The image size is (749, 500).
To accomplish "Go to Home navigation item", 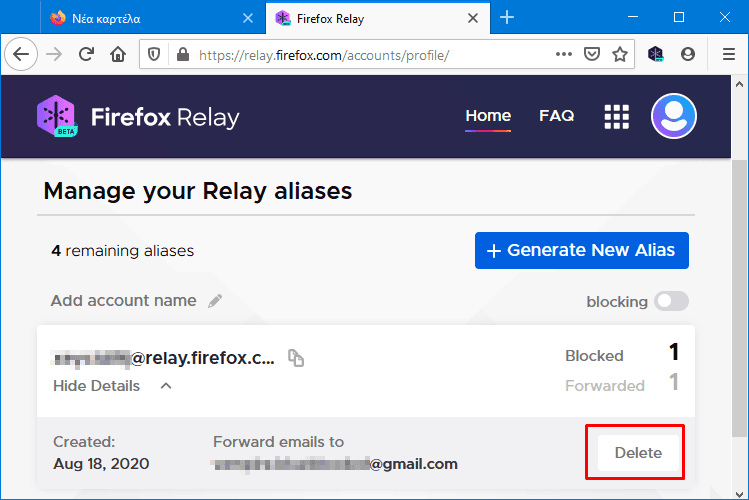I will [x=488, y=116].
